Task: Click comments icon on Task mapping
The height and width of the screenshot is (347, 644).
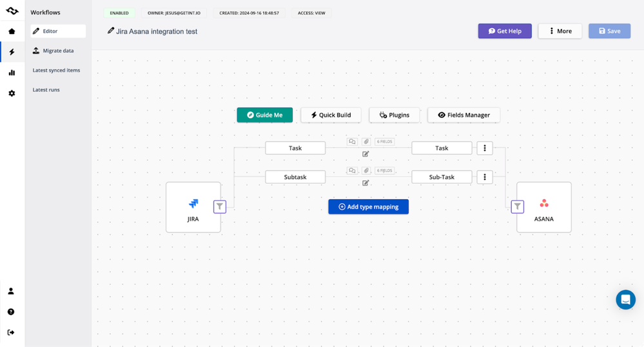Action: pyautogui.click(x=352, y=141)
